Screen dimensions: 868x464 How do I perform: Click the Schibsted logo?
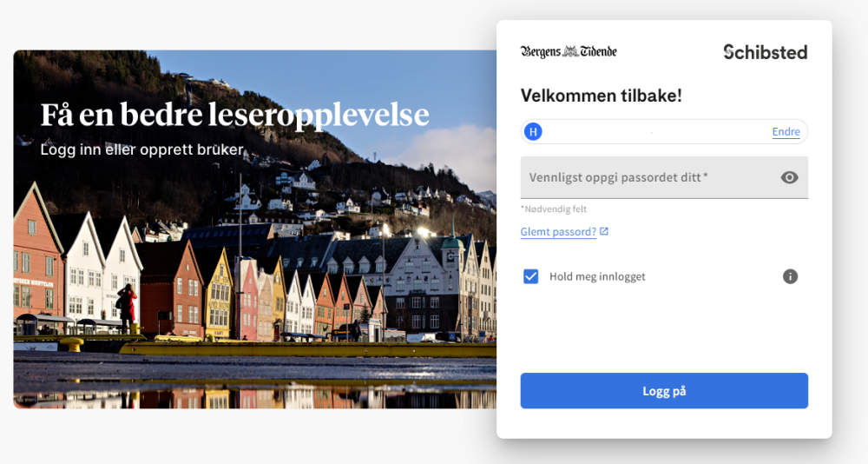pyautogui.click(x=765, y=52)
